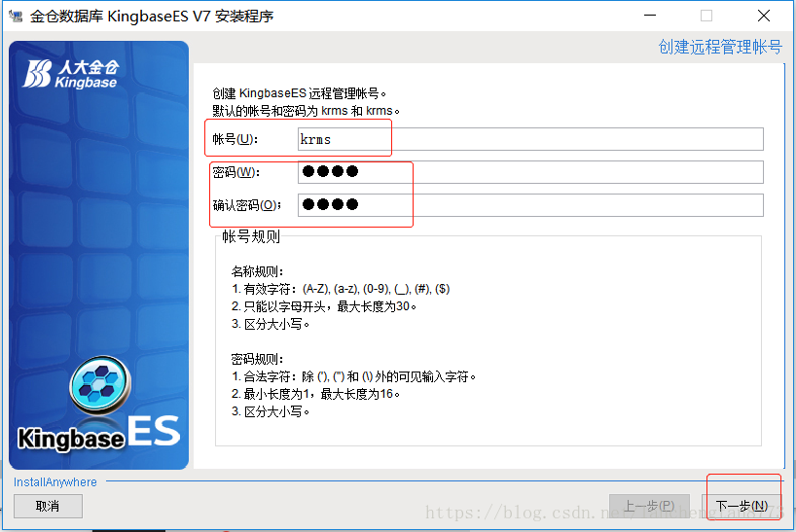The height and width of the screenshot is (532, 796).
Task: Click the 下一步(N) next button
Action: (x=742, y=506)
